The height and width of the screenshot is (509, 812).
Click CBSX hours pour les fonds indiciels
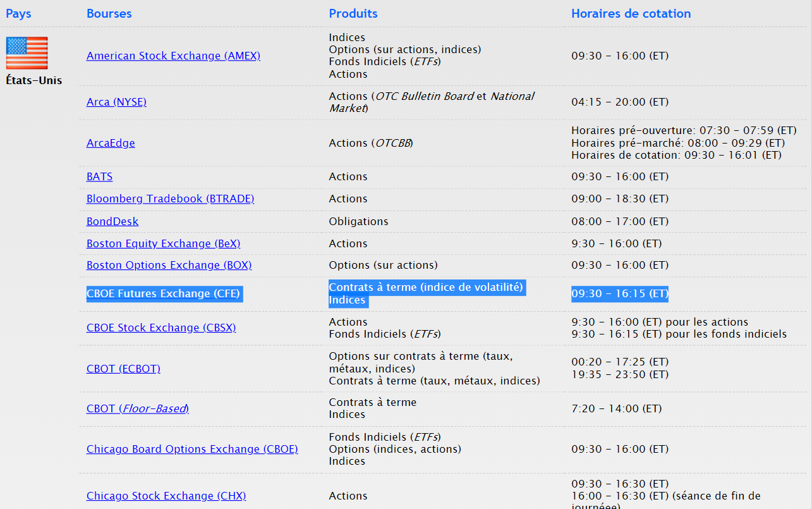pyautogui.click(x=679, y=334)
